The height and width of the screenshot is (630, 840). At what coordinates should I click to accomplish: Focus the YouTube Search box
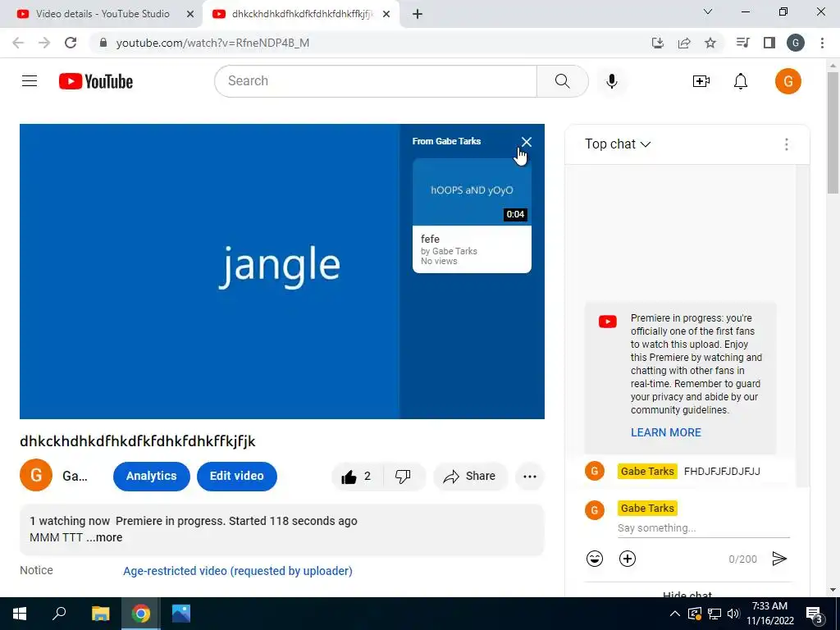(376, 81)
